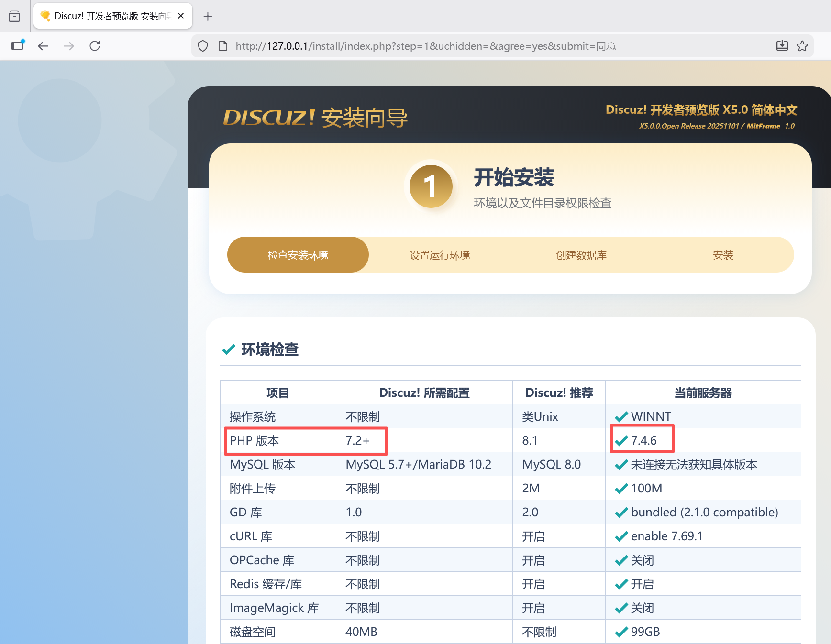
Task: Click the checkmark next to 未连接无法获知具体版本
Action: click(x=621, y=464)
